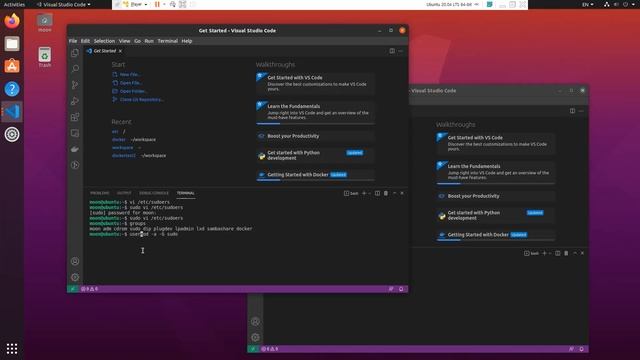Open the Run menu
640x360 pixels.
point(149,41)
